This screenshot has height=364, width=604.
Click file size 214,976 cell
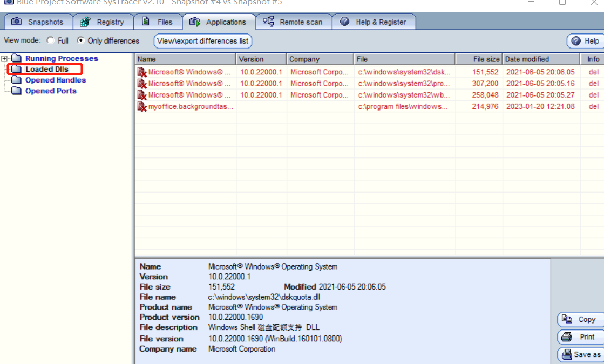pos(485,107)
